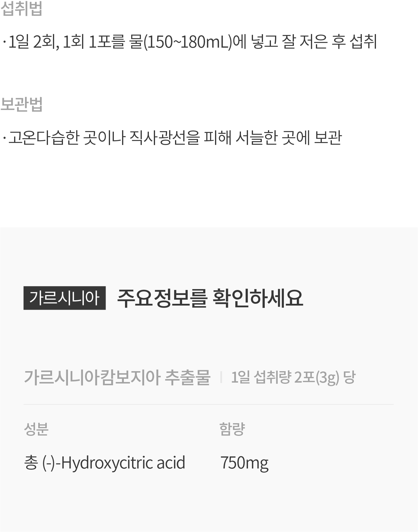Click the 성분 column header
The image size is (418, 532).
36,429
